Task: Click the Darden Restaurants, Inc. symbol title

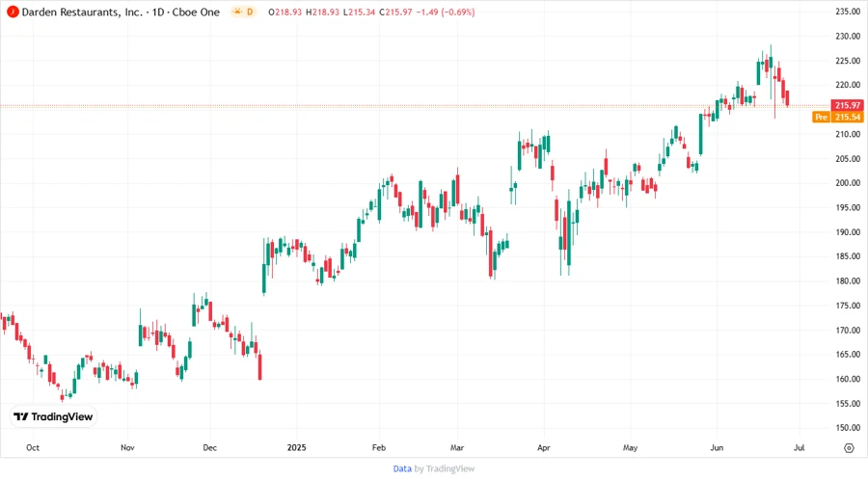Action: click(82, 12)
